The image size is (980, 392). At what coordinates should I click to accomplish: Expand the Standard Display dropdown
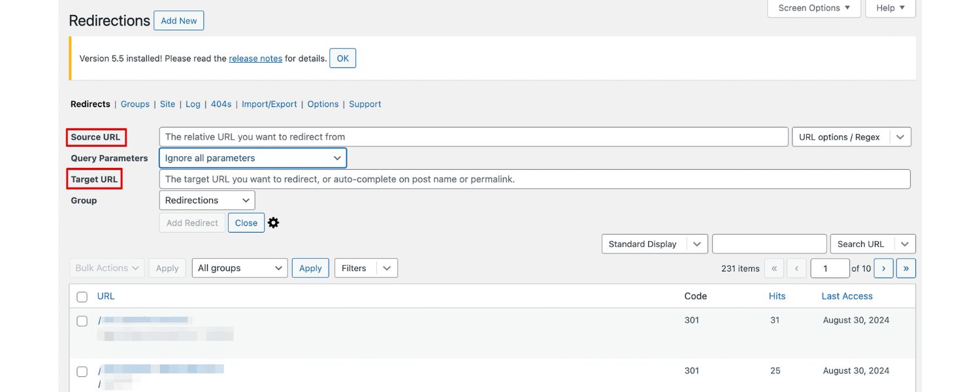tap(654, 244)
